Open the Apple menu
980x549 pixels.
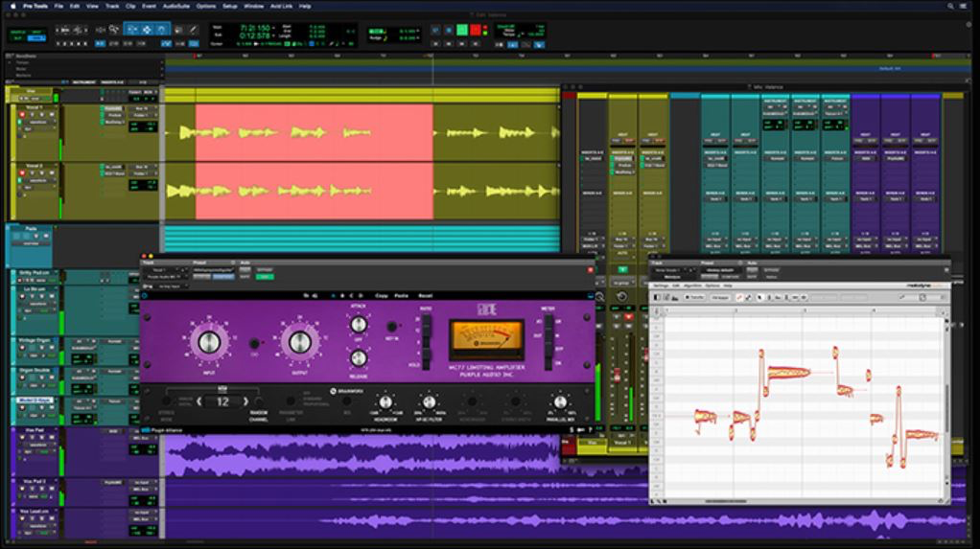click(12, 6)
